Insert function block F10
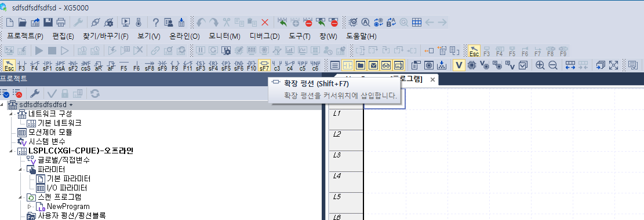The height and width of the screenshot is (220, 644). (x=252, y=65)
